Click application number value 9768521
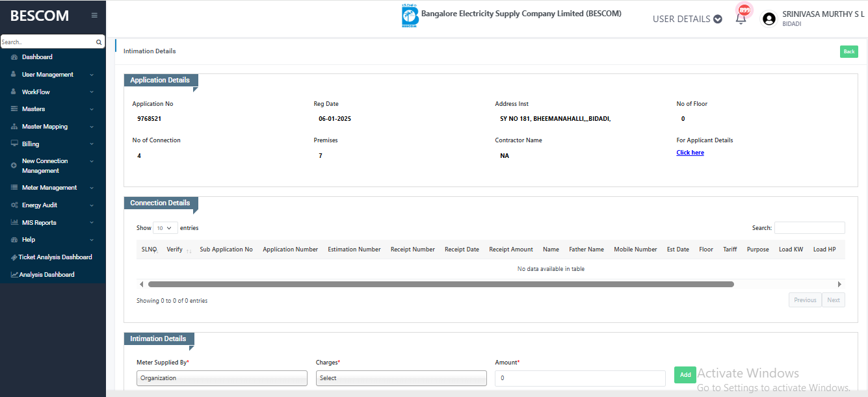Viewport: 868px width, 397px height. pos(150,119)
